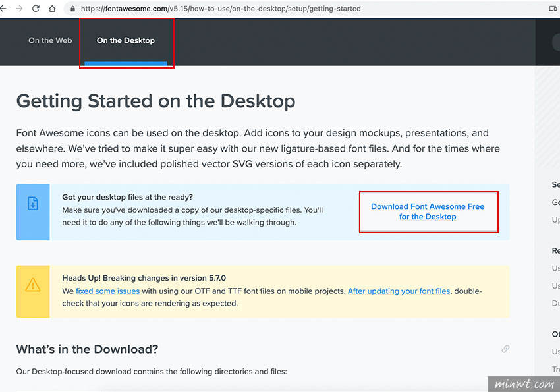Switch to the On the Web tab
560x392 pixels.
50,40
